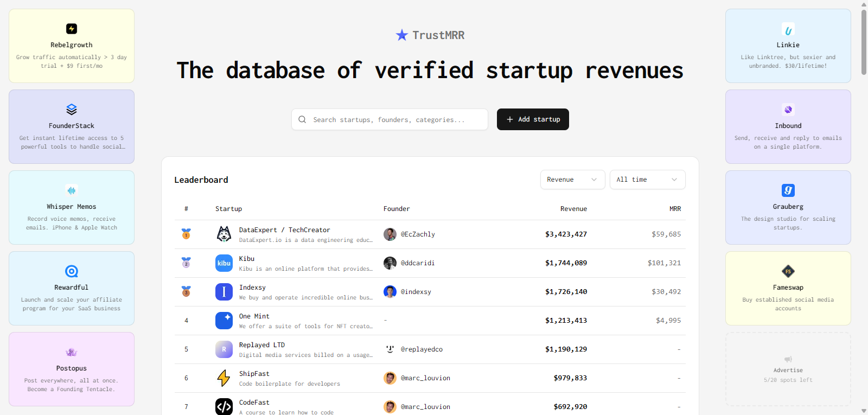This screenshot has width=868, height=415.
Task: Click the avatar in the ShipFast row
Action: click(x=390, y=378)
